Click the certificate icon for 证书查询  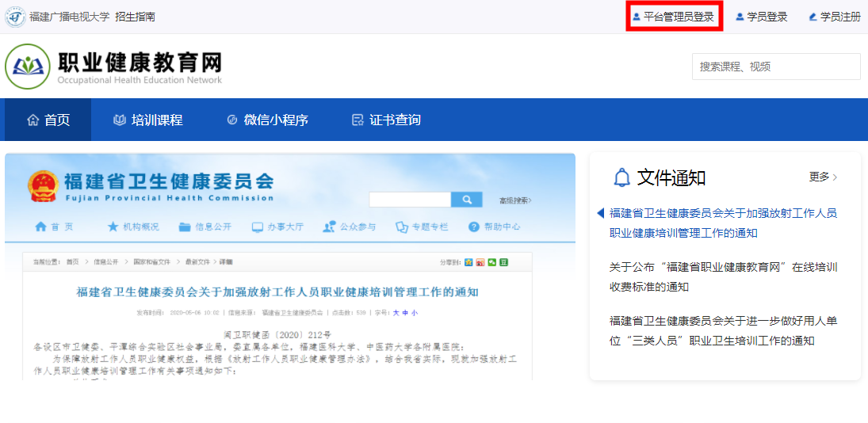point(358,120)
